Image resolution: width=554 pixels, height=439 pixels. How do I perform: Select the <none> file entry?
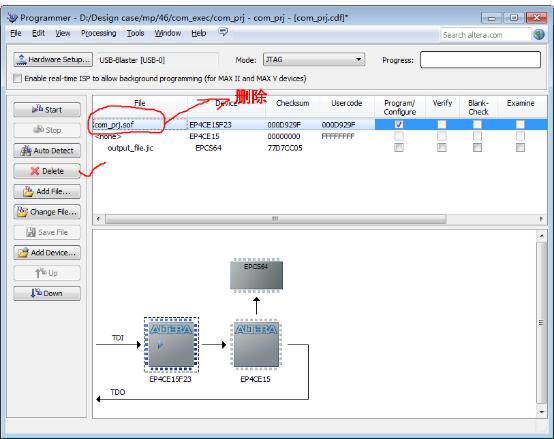108,136
